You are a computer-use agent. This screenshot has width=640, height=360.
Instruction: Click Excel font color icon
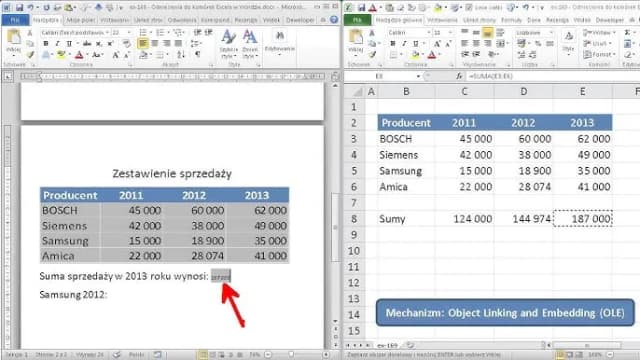click(x=432, y=54)
